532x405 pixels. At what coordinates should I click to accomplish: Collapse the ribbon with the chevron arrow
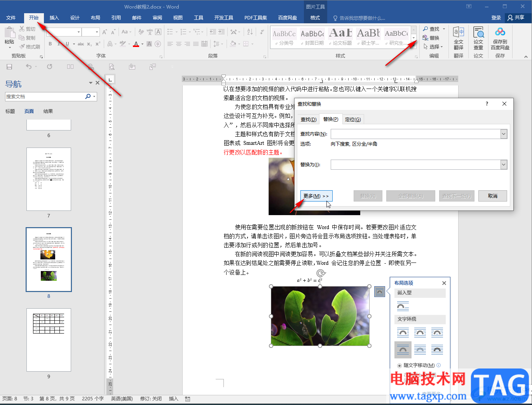pyautogui.click(x=526, y=56)
